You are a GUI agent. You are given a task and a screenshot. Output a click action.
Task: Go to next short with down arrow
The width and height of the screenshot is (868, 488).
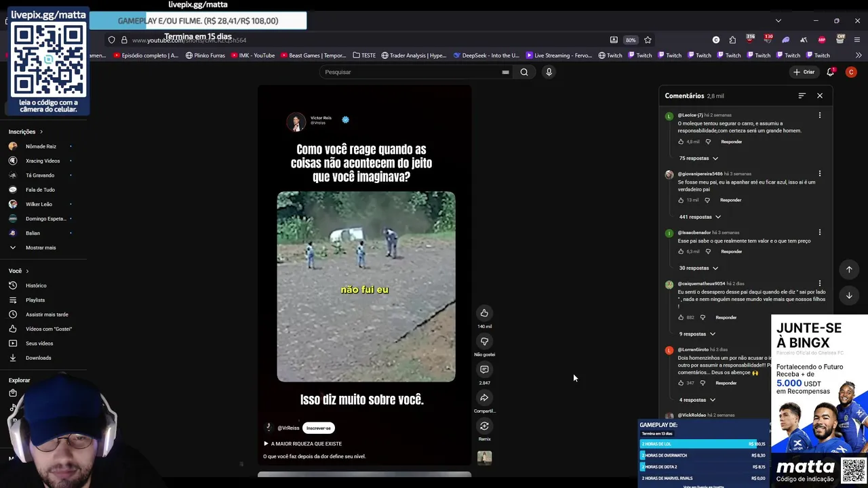849,296
